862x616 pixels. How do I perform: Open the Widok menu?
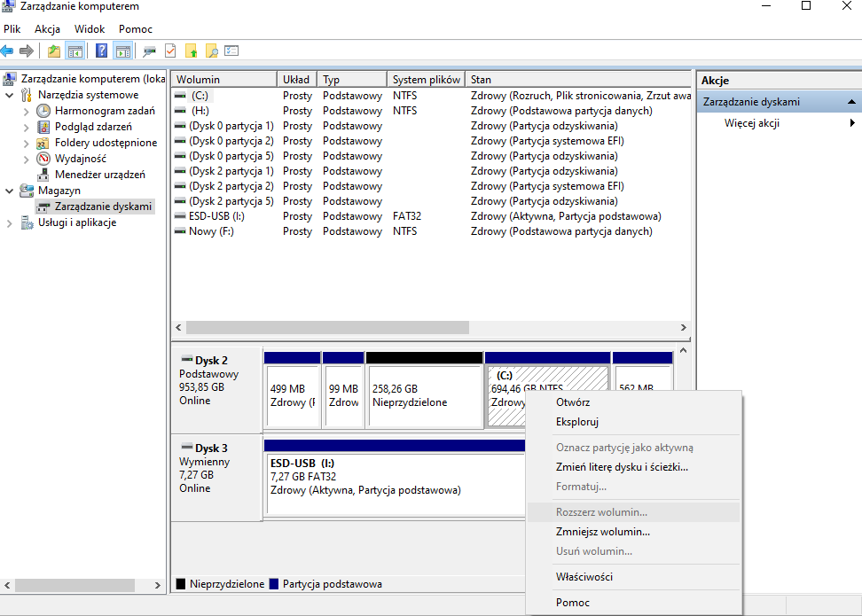90,29
